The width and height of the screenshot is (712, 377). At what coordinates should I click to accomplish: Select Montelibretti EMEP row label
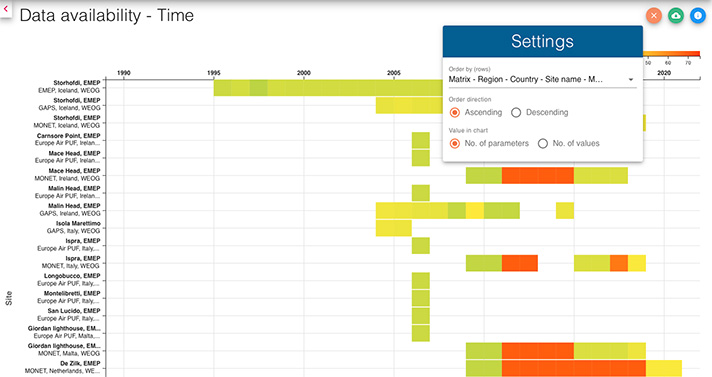click(x=70, y=297)
